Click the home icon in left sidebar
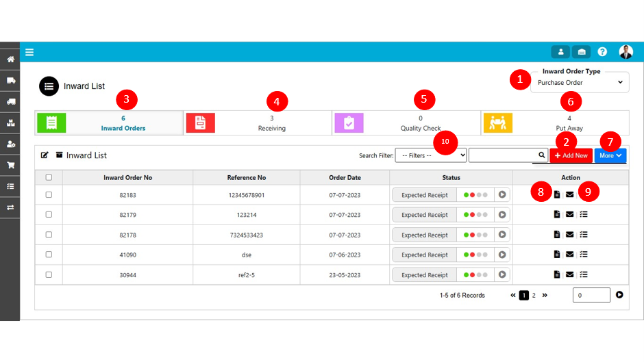The width and height of the screenshot is (644, 362). 10,60
